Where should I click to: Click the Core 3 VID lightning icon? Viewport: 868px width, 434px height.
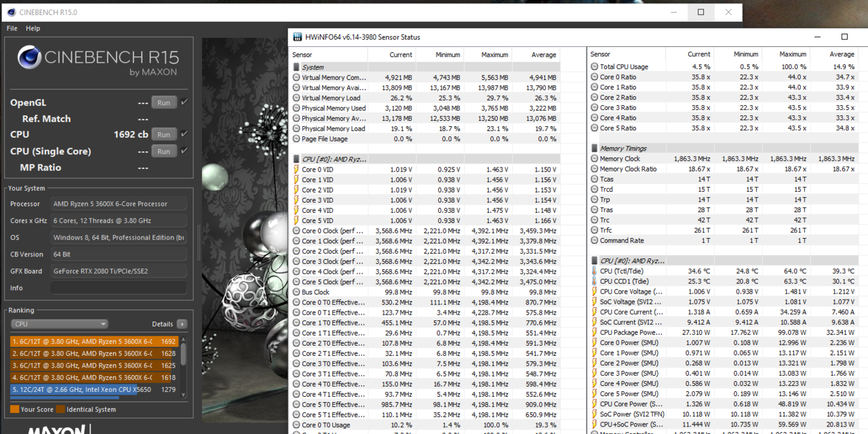pos(296,200)
